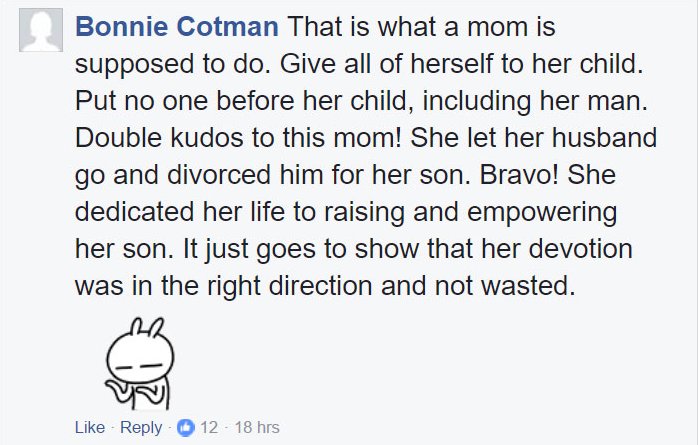Open the 18 hrs timestamp permalink

tap(257, 427)
